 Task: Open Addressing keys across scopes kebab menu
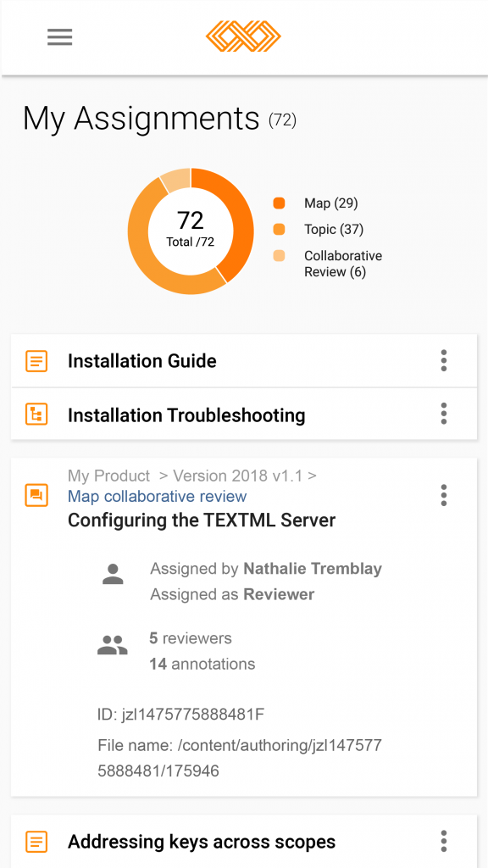444,841
